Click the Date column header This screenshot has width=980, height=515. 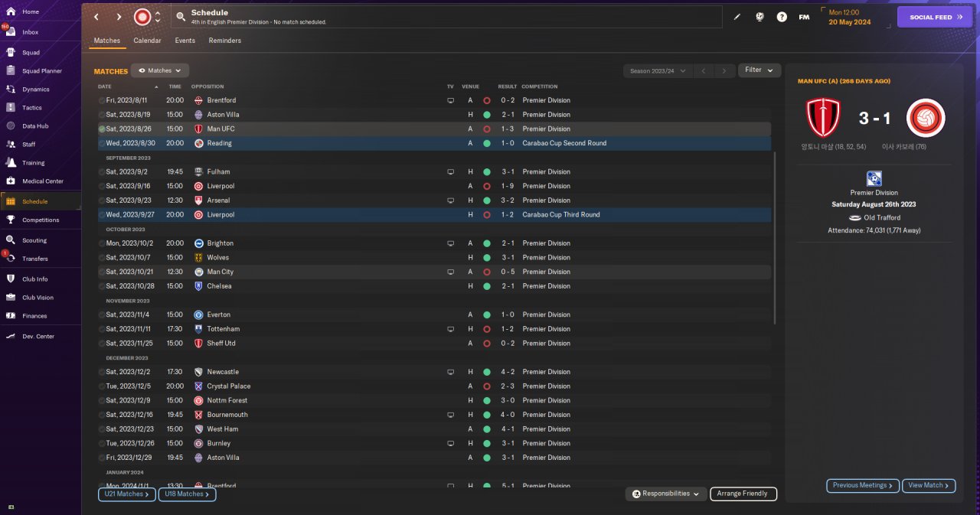[105, 86]
